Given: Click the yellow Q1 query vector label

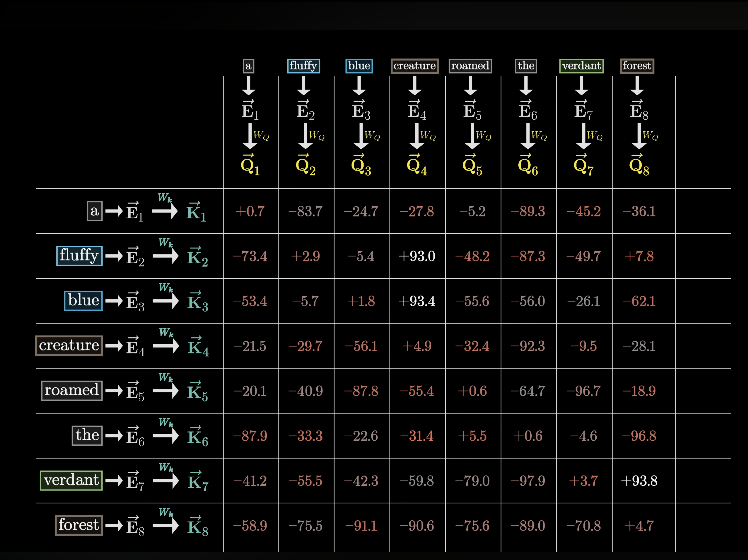Looking at the screenshot, I should tap(250, 165).
